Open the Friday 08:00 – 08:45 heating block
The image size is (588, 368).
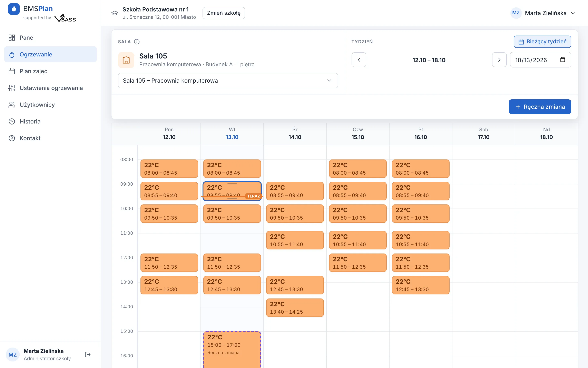pos(421,169)
